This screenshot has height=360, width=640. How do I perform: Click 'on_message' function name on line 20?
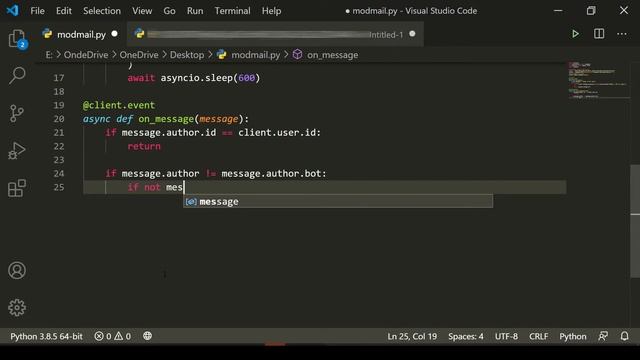[166, 119]
